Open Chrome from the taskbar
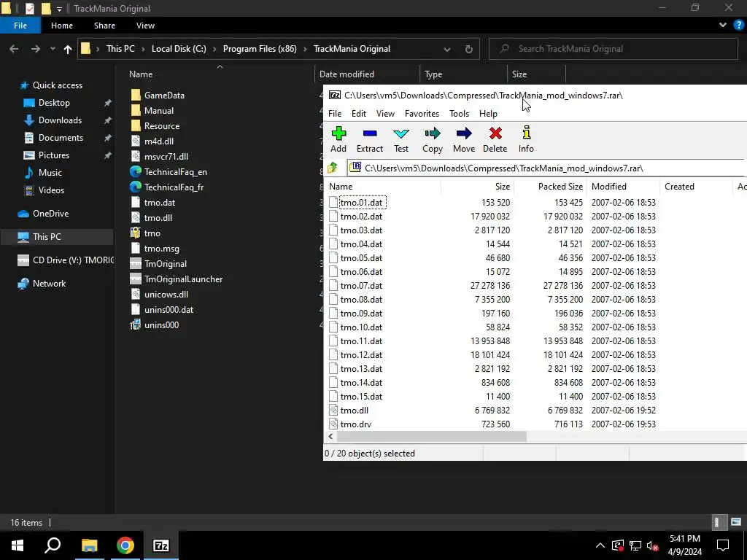Viewport: 747px width, 560px height. pyautogui.click(x=125, y=545)
